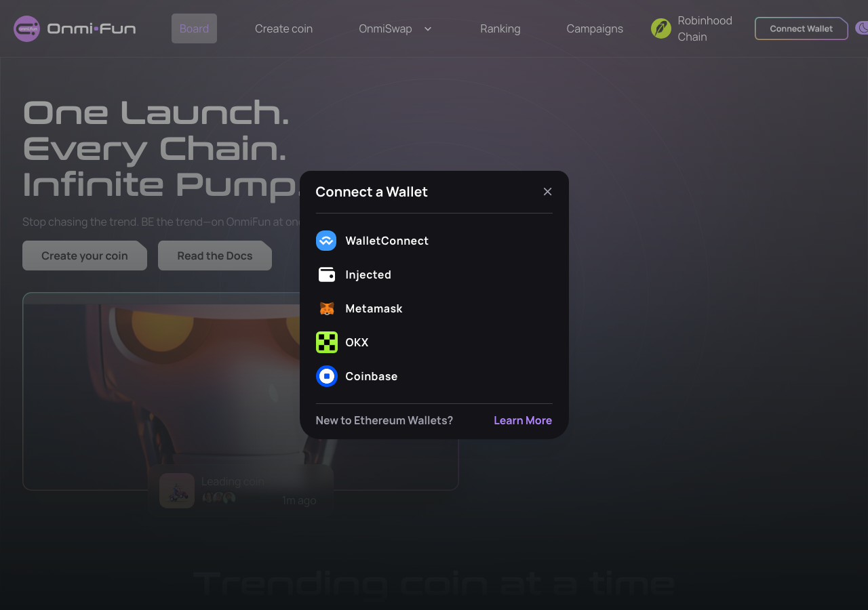Click the robot banner image
This screenshot has height=610, width=868.
pos(241,391)
